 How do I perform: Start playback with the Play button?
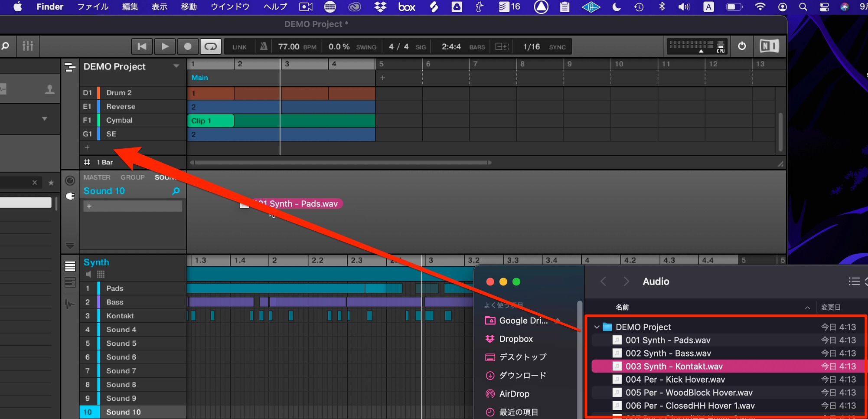pyautogui.click(x=165, y=46)
